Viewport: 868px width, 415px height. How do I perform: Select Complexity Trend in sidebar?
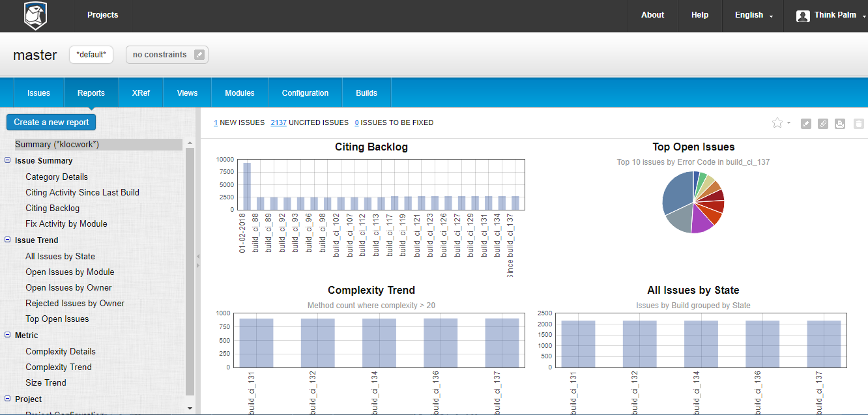point(59,367)
